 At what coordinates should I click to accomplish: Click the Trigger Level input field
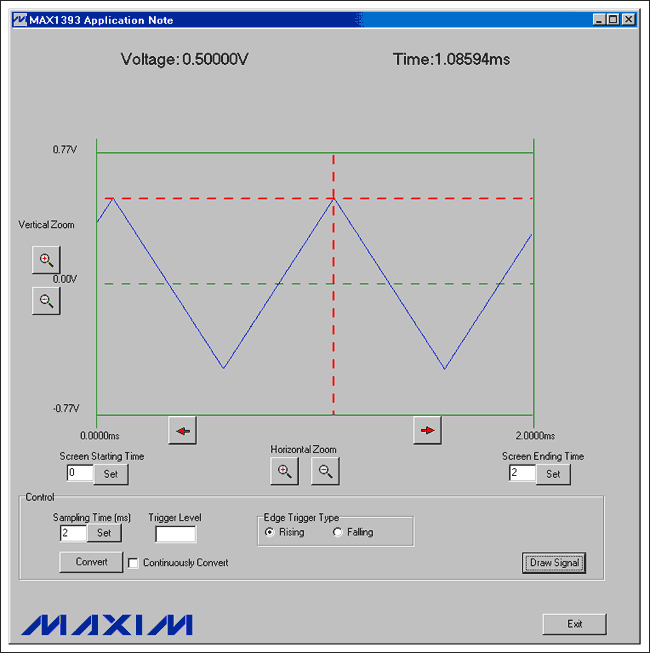click(x=175, y=534)
